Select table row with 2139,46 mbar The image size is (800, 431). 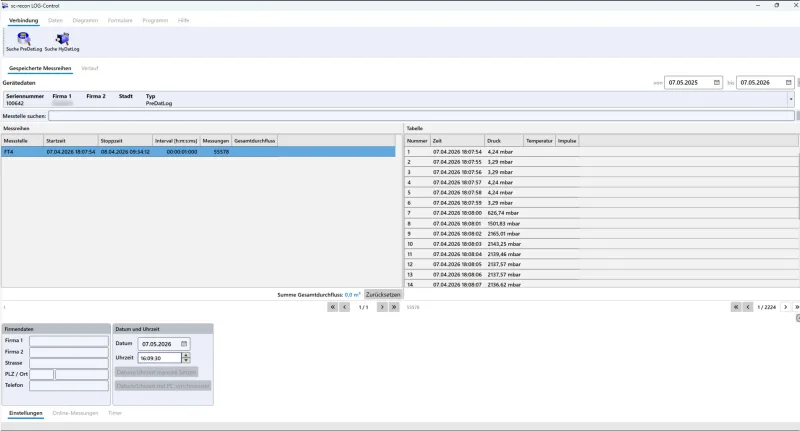(602, 254)
